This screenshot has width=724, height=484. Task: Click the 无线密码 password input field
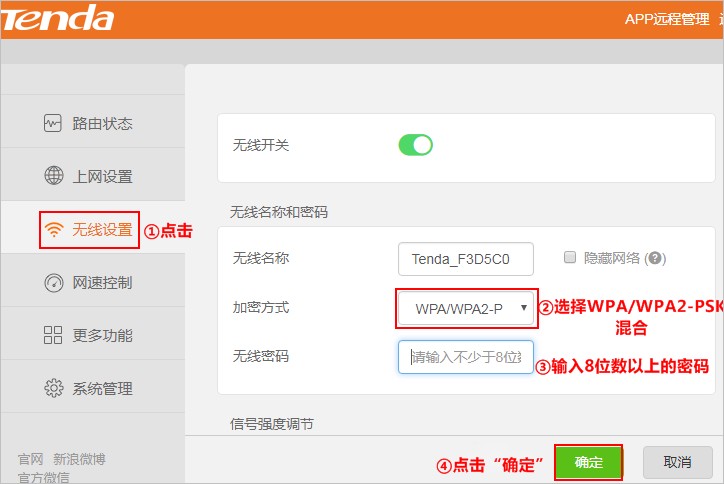[x=466, y=357]
